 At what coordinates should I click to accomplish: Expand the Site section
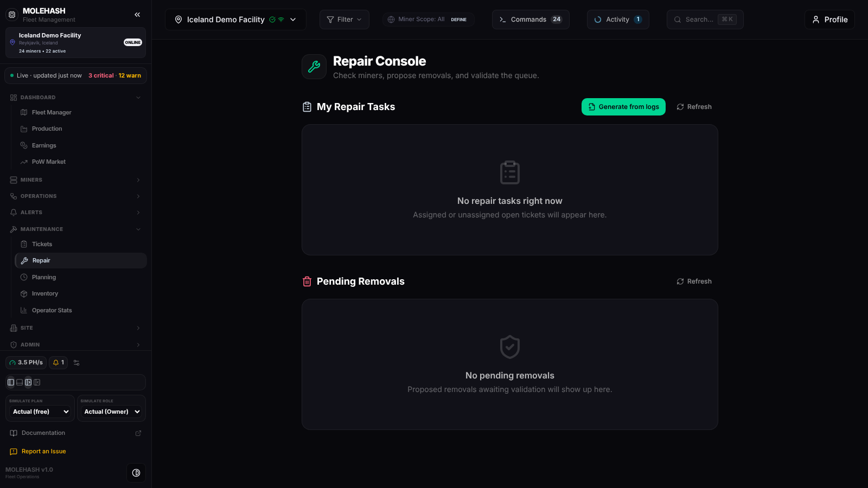tap(75, 328)
